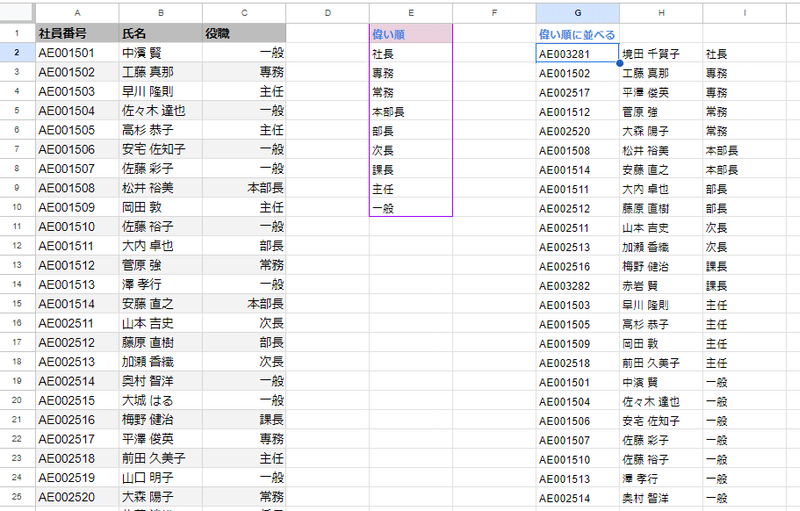Select cell 佐々木 達也 in column B

[x=161, y=111]
